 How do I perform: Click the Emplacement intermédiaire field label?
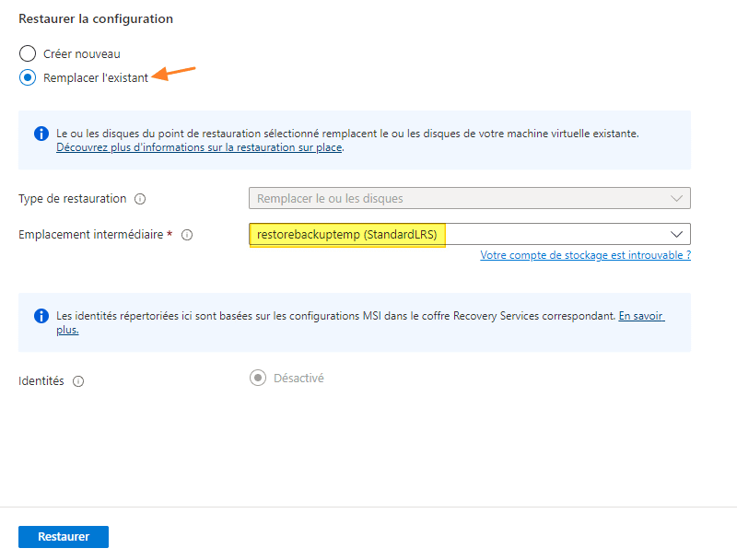(88, 234)
